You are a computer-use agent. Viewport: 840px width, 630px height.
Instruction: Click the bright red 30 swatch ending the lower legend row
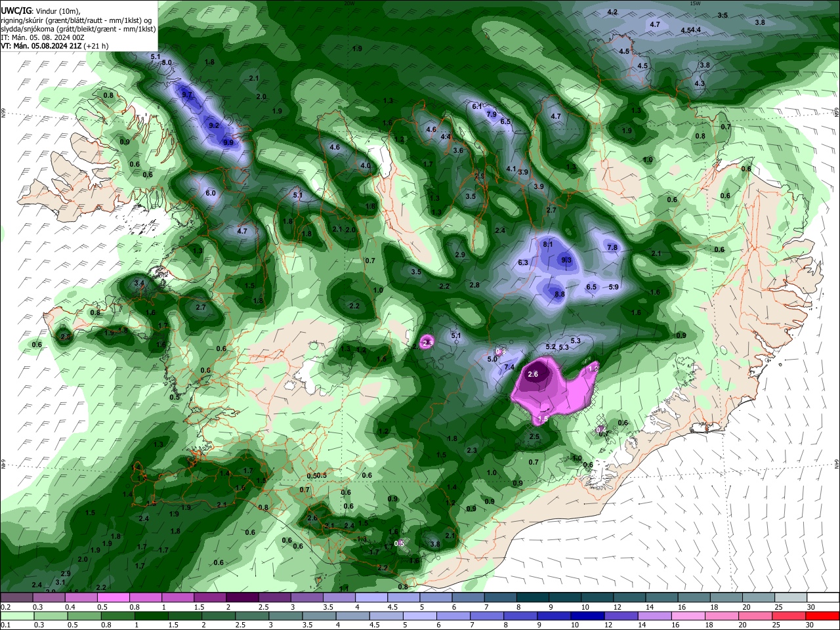coord(821,616)
